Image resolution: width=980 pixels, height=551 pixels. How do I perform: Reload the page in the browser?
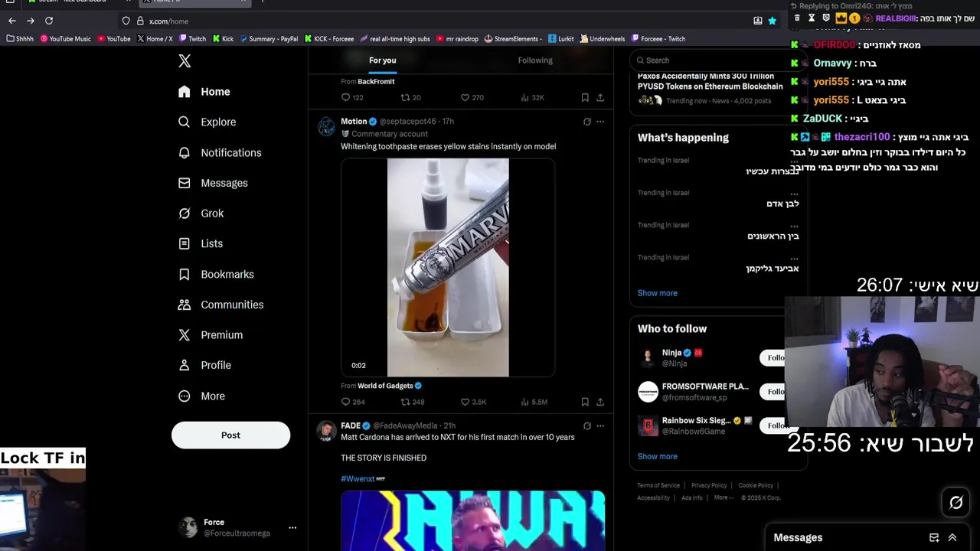point(49,21)
